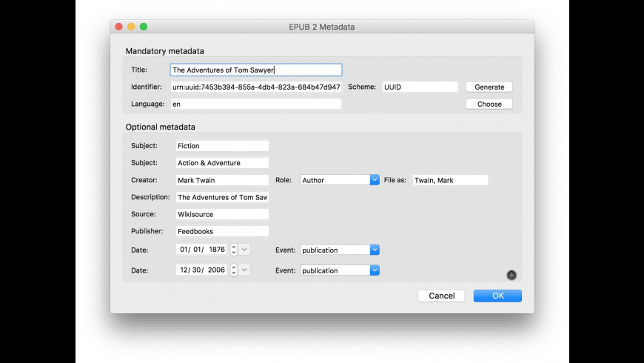644x363 pixels.
Task: Confirm the dialog with OK
Action: [x=497, y=296]
